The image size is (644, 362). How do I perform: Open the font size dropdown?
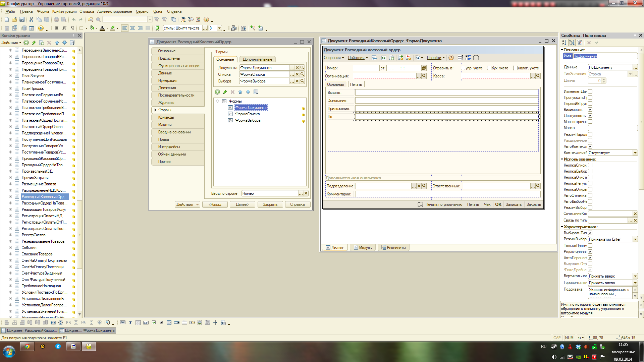219,28
